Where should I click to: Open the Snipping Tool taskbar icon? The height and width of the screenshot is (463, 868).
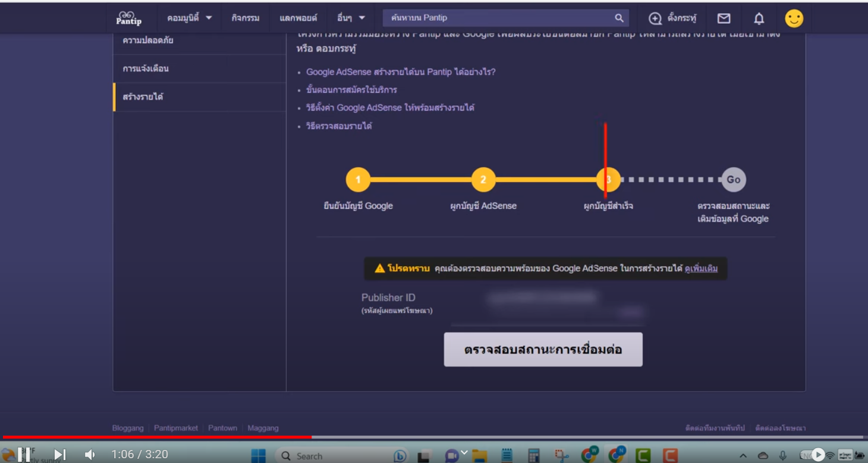pyautogui.click(x=561, y=456)
